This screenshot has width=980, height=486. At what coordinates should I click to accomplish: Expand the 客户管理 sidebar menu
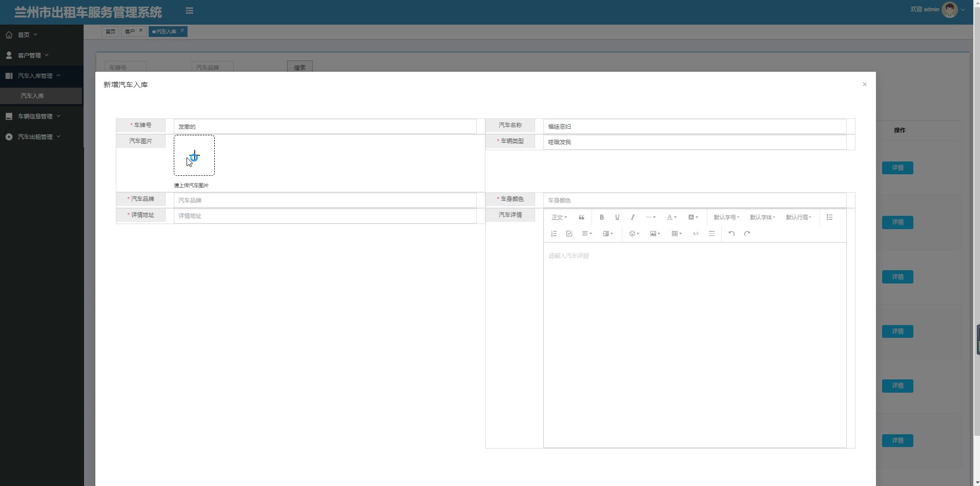[x=41, y=55]
